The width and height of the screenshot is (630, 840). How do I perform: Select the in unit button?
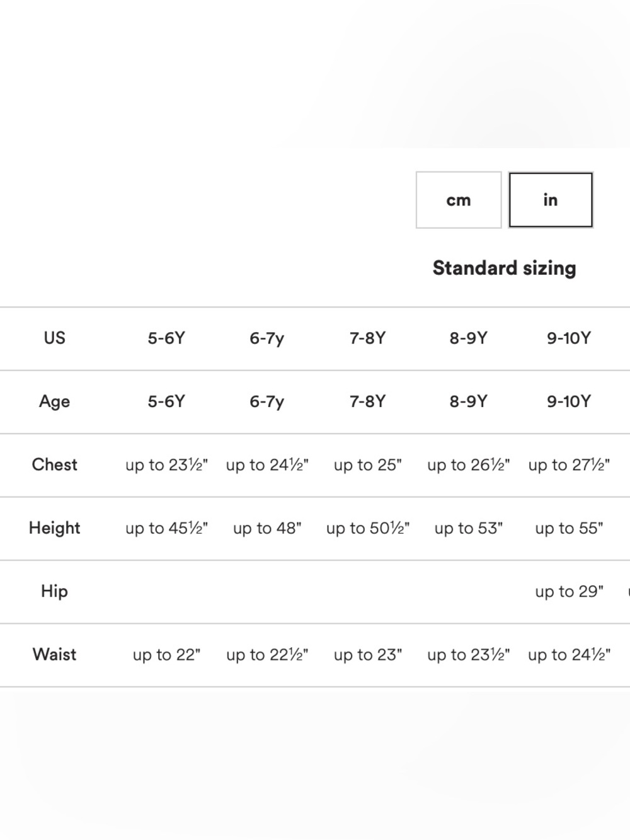tap(551, 200)
